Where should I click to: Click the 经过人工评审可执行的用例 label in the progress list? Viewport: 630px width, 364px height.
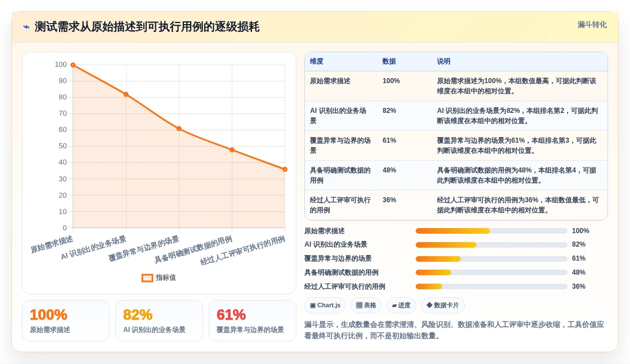pyautogui.click(x=344, y=286)
